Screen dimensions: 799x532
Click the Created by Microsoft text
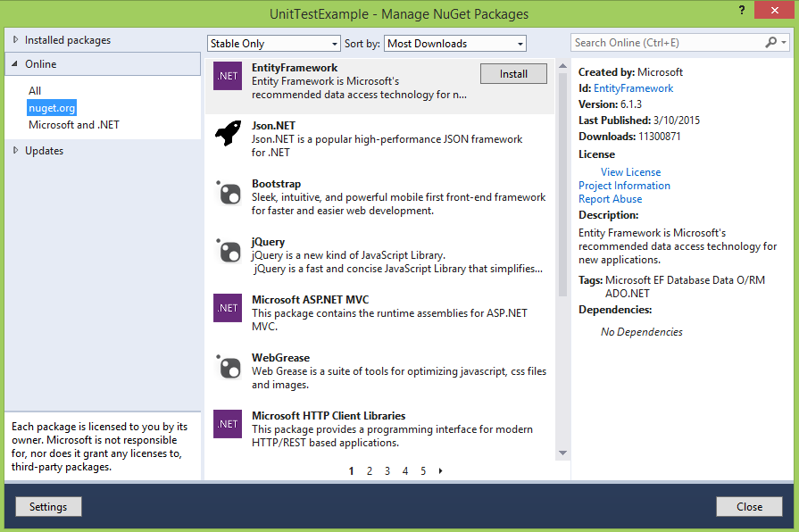[630, 71]
